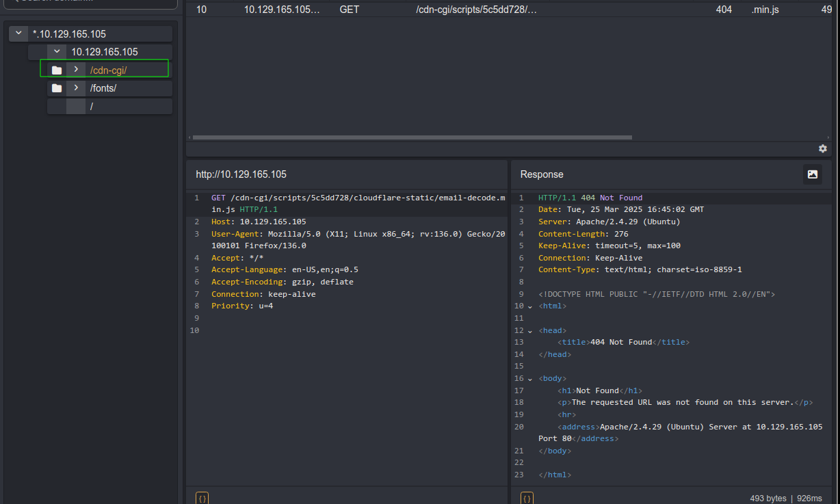840x504 pixels.
Task: Click the Host header line in request
Action: pos(259,222)
